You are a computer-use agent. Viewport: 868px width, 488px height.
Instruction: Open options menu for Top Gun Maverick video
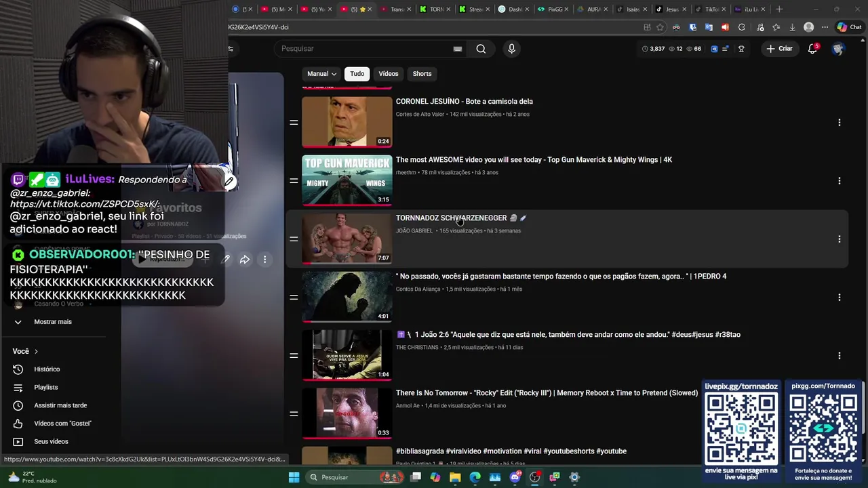[x=840, y=181]
